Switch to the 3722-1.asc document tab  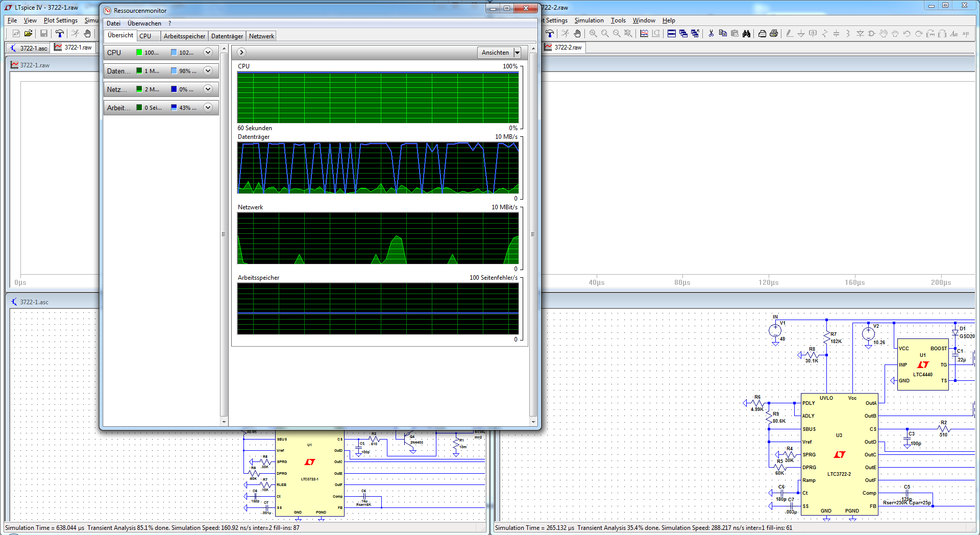[29, 48]
